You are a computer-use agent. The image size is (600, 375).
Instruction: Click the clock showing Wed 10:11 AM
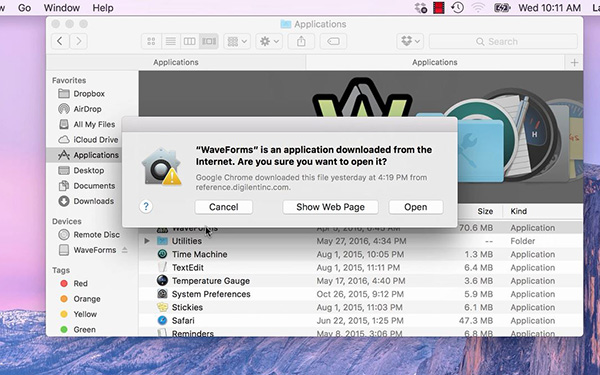549,8
